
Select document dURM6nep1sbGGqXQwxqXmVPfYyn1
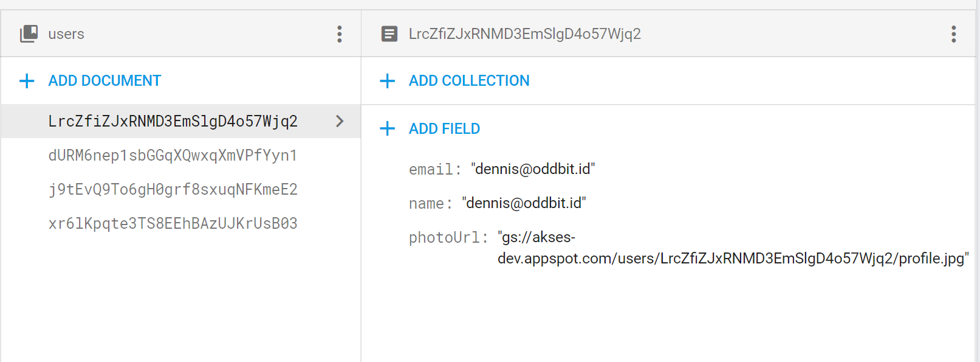click(x=173, y=155)
